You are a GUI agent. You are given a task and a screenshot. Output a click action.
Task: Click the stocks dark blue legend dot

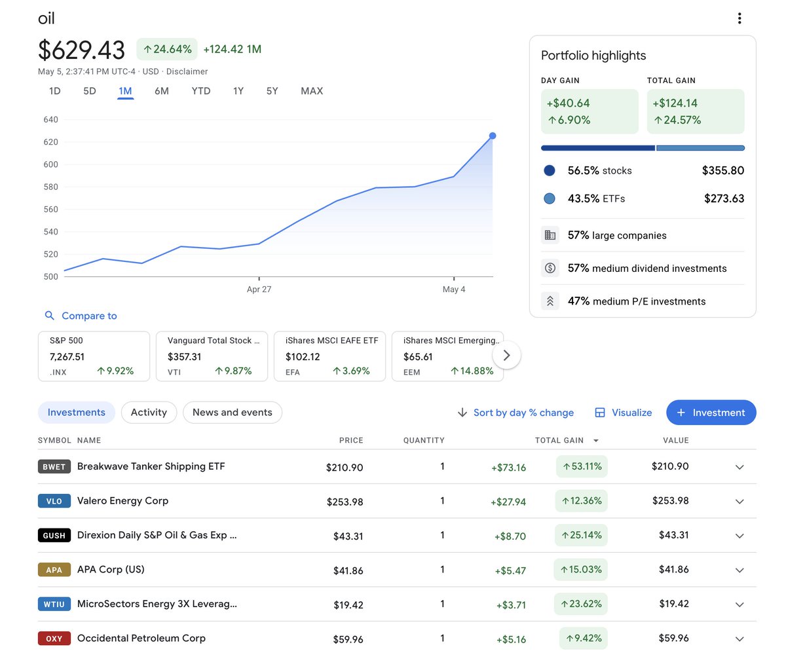[x=550, y=170]
